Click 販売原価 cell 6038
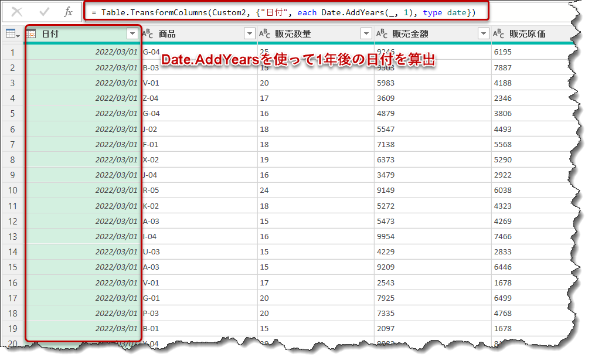The image size is (595, 364). click(x=533, y=190)
